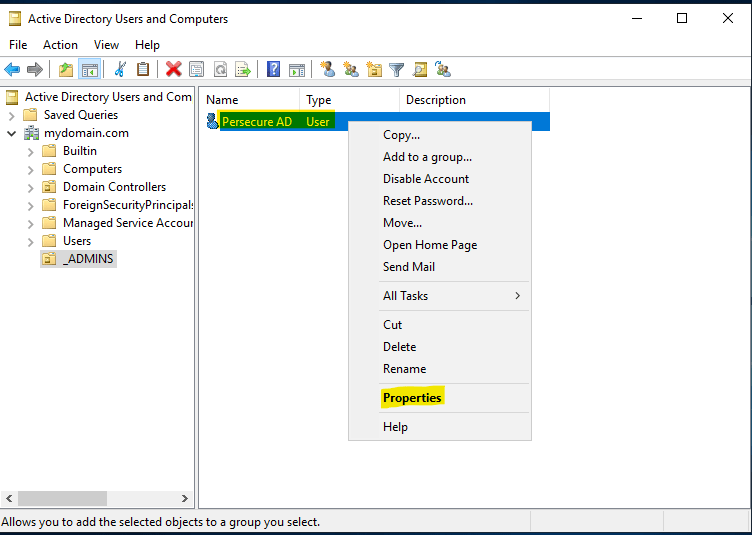
Task: Open the Action menu
Action: pyautogui.click(x=60, y=45)
